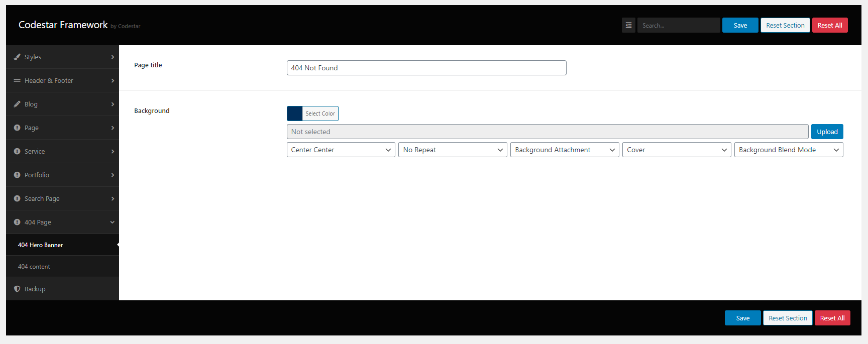Select the 404 Hero Banner submenu item

click(40, 245)
